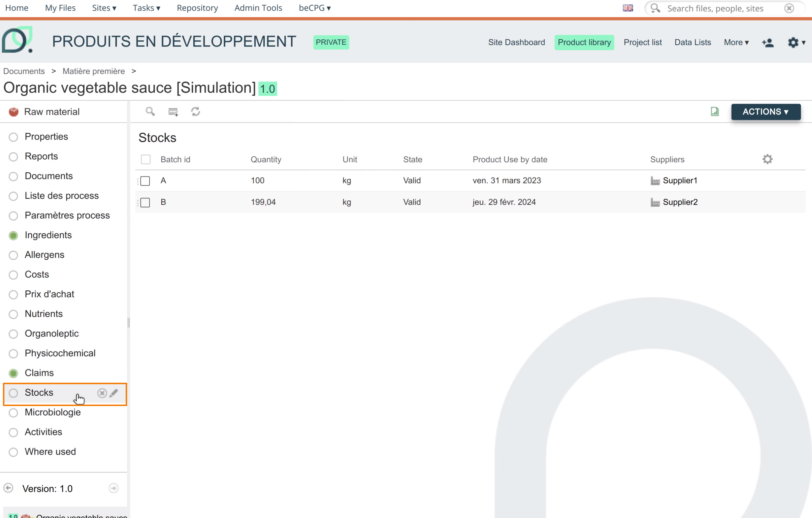The image size is (812, 518).
Task: Open the Supplier1 link
Action: [680, 181]
